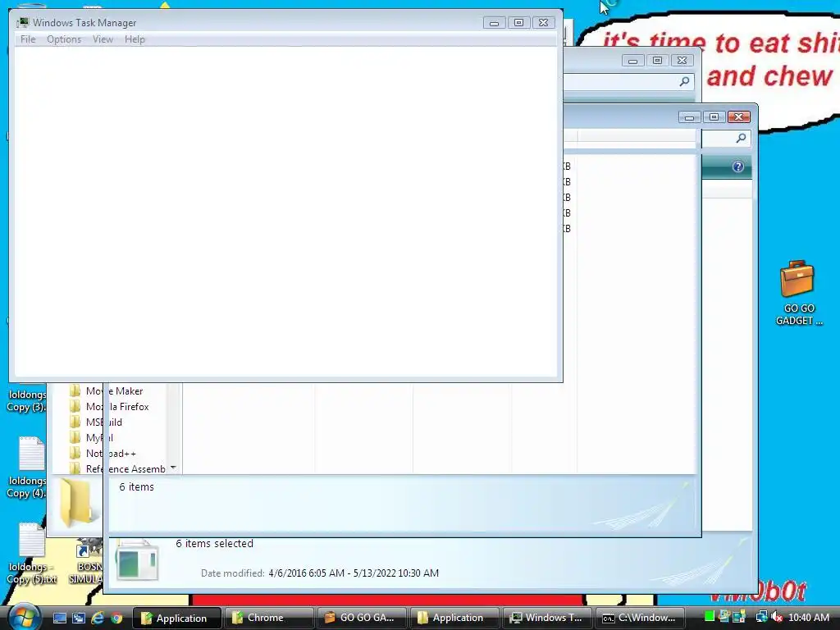
Task: Switch to GO GO GA... taskbar button
Action: (x=362, y=618)
